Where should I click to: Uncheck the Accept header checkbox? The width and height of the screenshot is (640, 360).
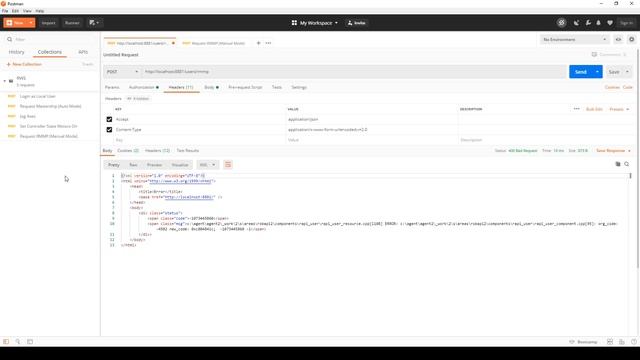tap(109, 119)
